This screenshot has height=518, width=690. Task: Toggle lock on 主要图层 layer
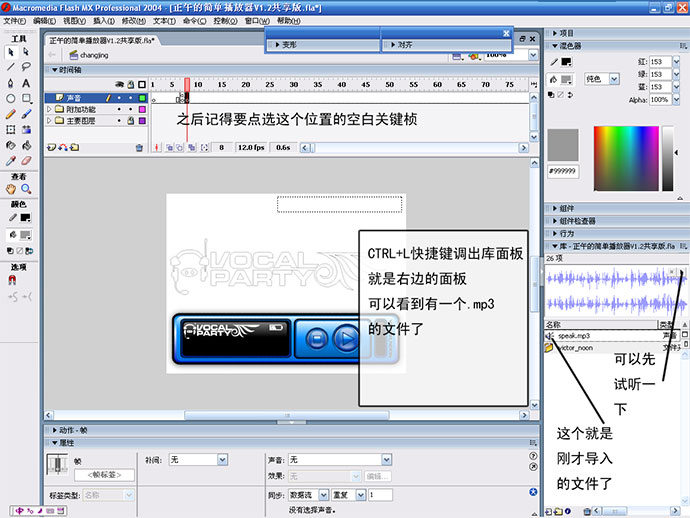coord(131,121)
